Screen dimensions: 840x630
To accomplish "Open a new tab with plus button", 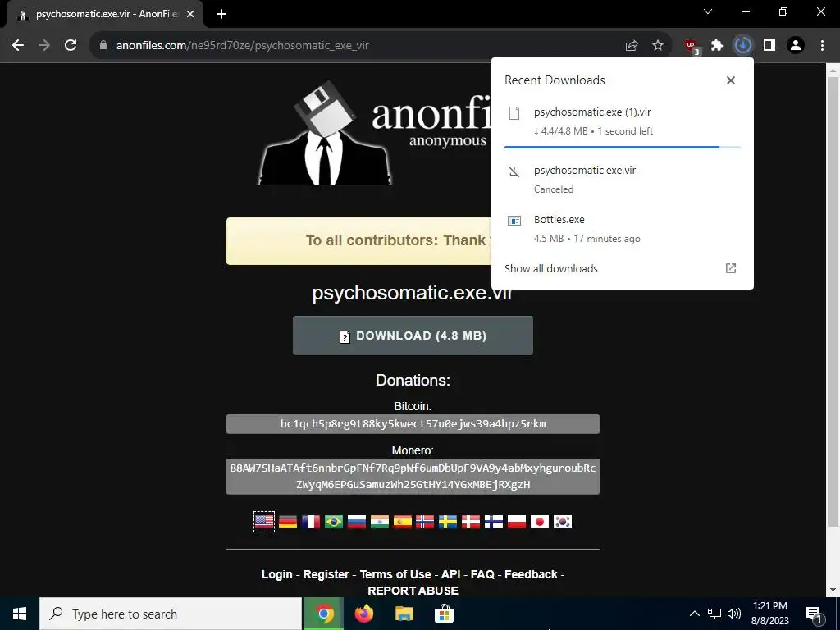I will (221, 15).
